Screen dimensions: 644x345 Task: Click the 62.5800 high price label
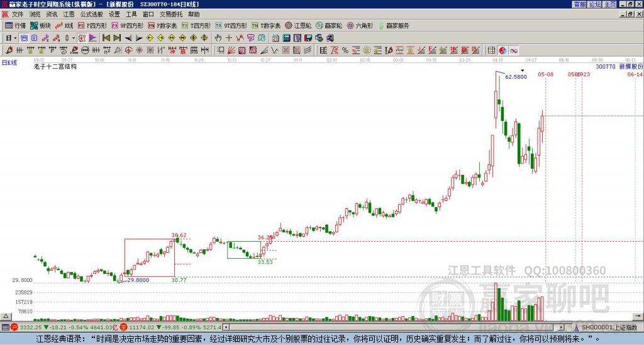pyautogui.click(x=516, y=77)
